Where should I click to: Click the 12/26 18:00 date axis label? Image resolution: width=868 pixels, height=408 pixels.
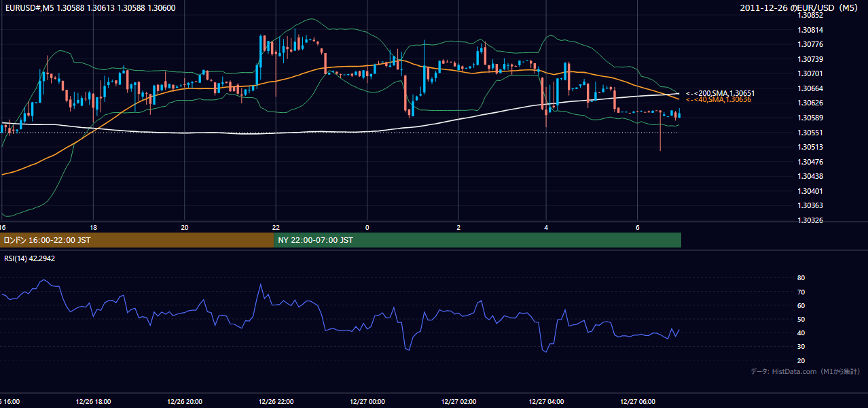coord(94,401)
